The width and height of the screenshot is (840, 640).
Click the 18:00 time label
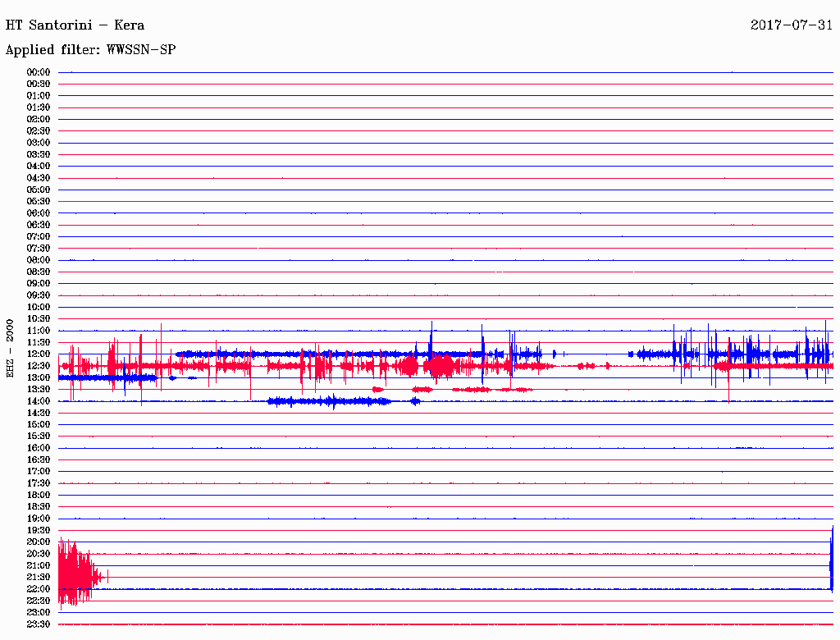39,496
